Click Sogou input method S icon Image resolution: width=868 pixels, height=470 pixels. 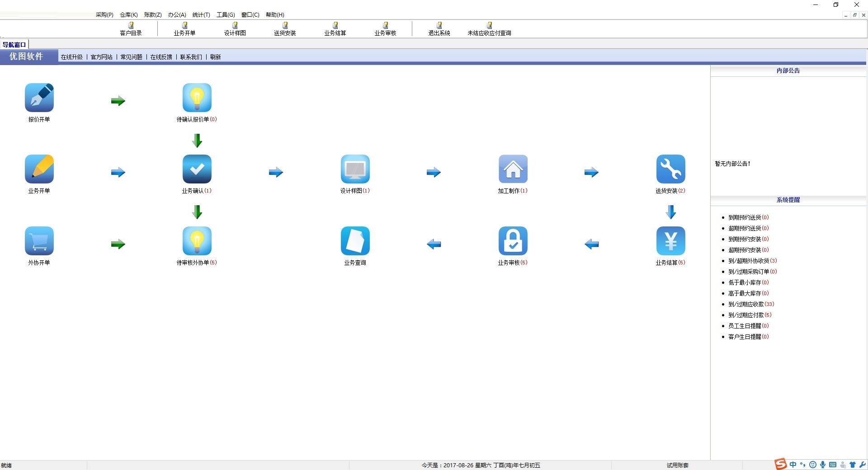coord(781,464)
